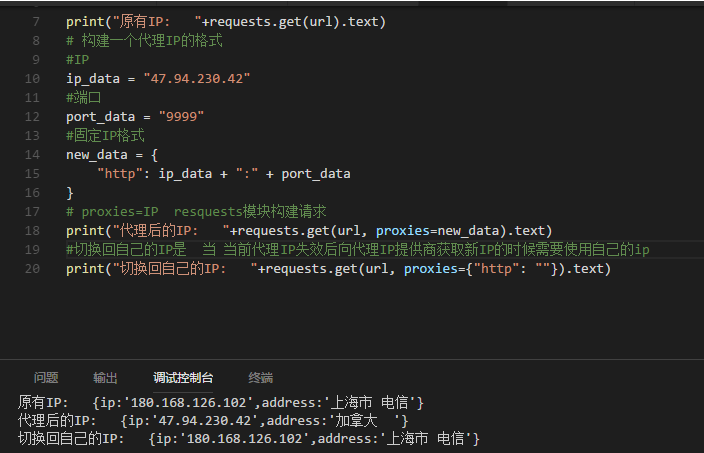The image size is (704, 453).
Task: Open the 问题 (Problems) panel tab
Action: pyautogui.click(x=46, y=377)
